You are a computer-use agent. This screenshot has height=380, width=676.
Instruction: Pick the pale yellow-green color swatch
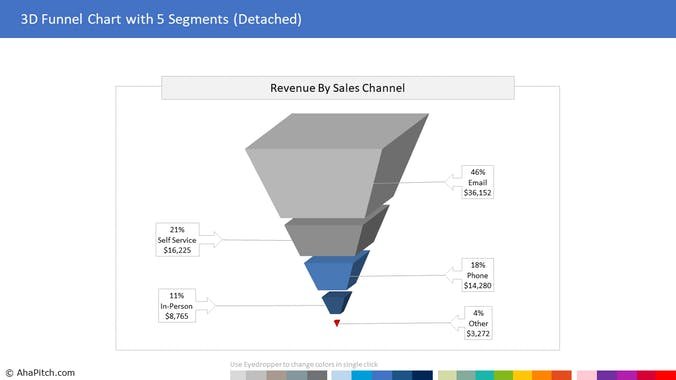(x=448, y=375)
